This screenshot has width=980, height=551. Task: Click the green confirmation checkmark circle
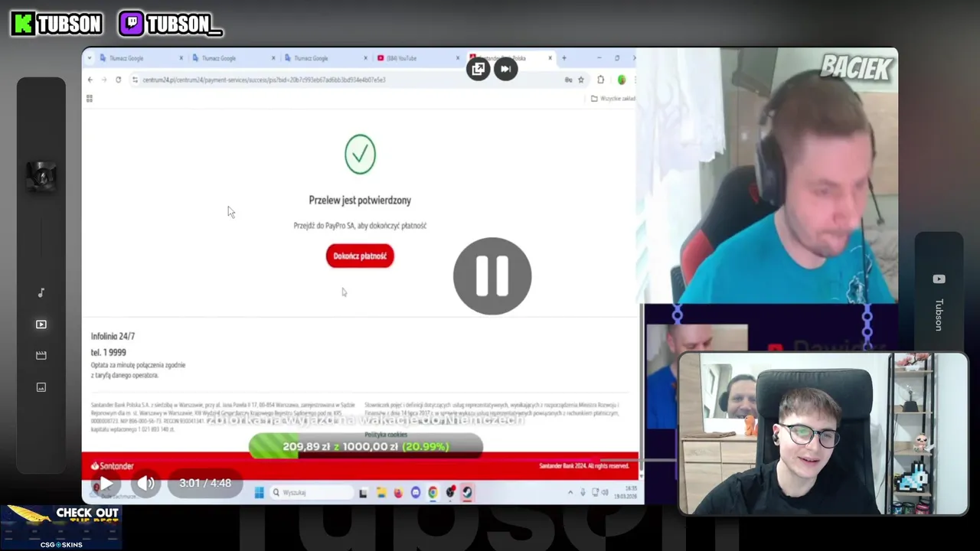coord(360,154)
